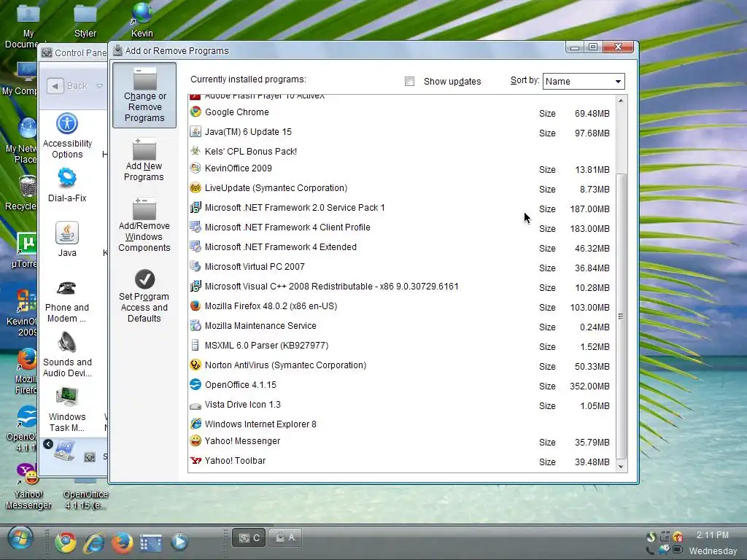Open Sounds and Audio Devices in Control Panel
The width and height of the screenshot is (747, 560).
tap(67, 355)
